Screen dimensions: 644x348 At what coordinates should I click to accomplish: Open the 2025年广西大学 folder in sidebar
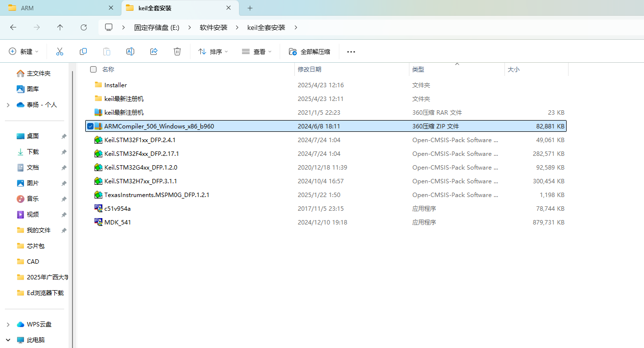pos(47,277)
